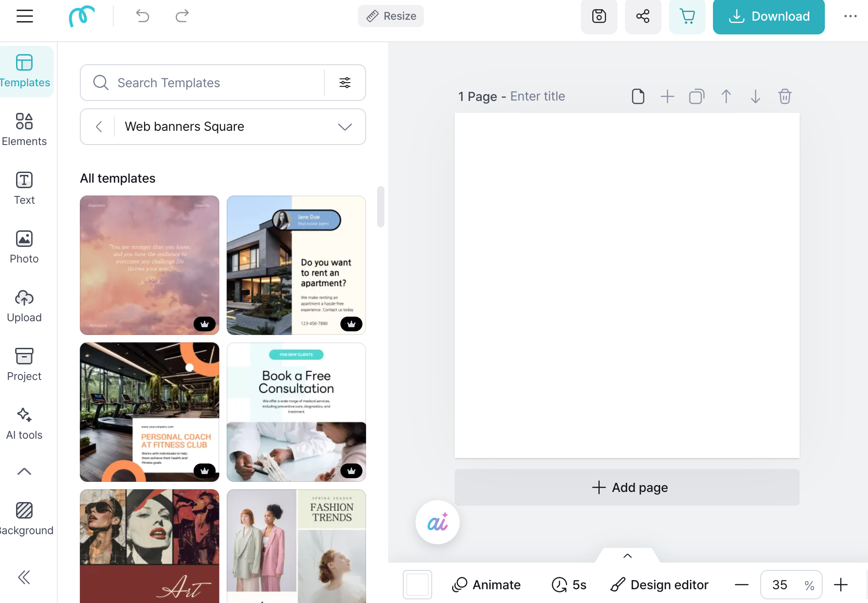Expand the bottom pages panel chevron
Screen dimensions: 868x603
point(628,556)
